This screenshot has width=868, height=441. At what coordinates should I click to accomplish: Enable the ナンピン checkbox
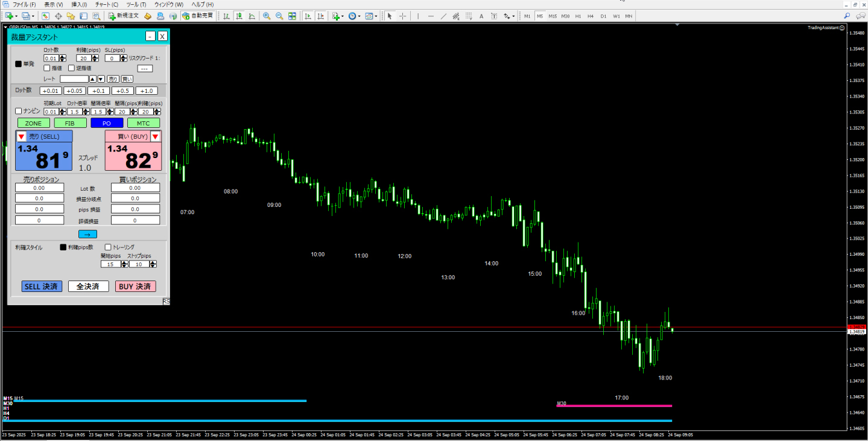coord(18,111)
